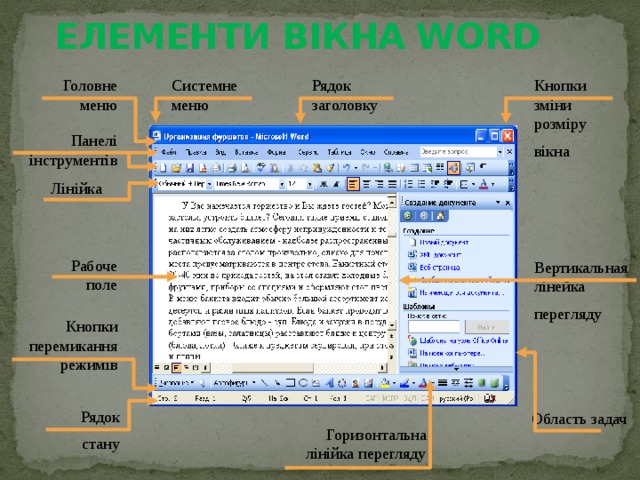Click the Undo arrow icon

[x=347, y=167]
